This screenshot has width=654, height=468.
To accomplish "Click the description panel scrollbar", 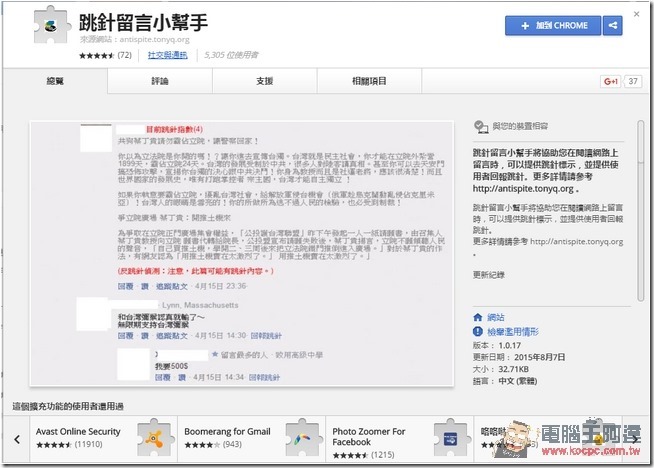I will click(x=641, y=210).
